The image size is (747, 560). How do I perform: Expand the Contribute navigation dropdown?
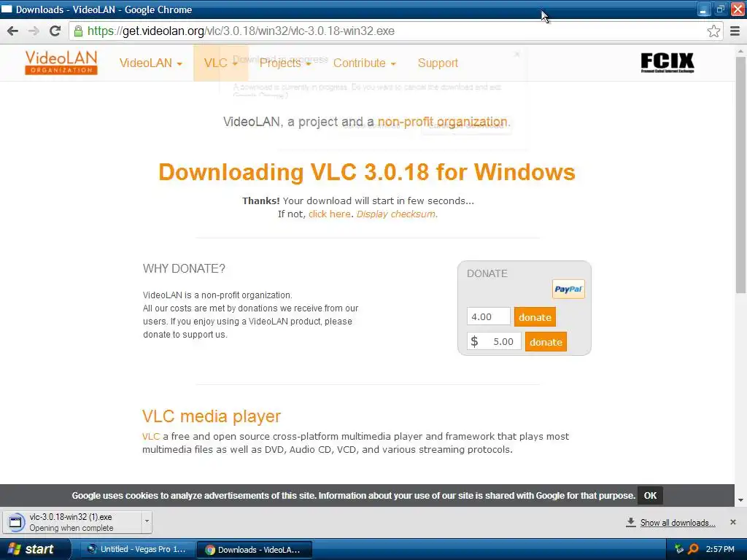click(365, 63)
